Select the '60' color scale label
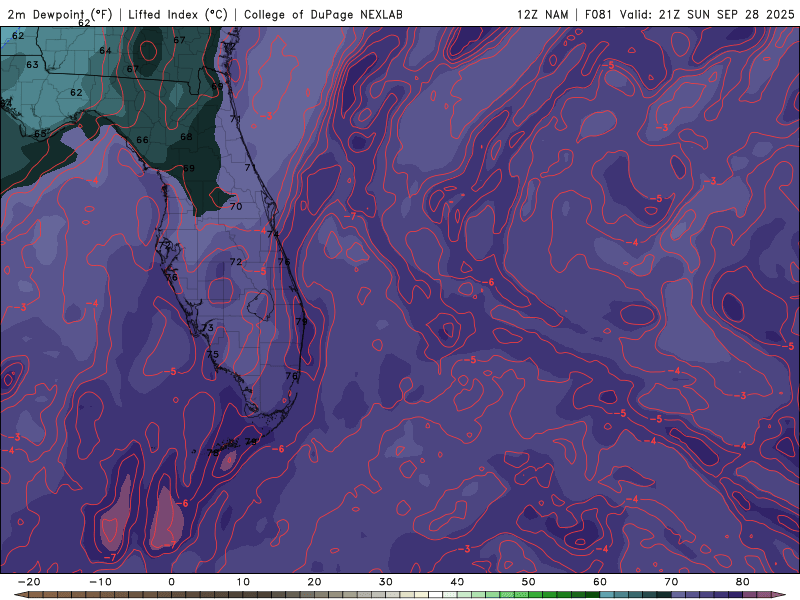 pos(600,582)
